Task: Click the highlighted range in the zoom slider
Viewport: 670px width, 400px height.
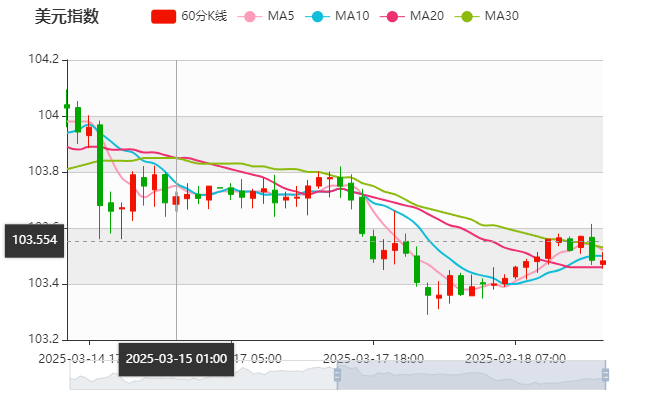Action: pos(472,375)
